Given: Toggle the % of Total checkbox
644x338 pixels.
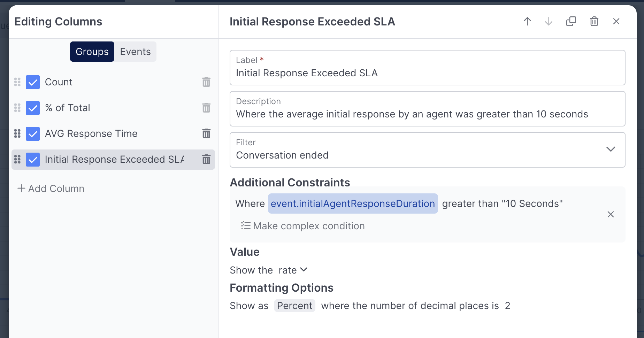Looking at the screenshot, I should [x=33, y=108].
